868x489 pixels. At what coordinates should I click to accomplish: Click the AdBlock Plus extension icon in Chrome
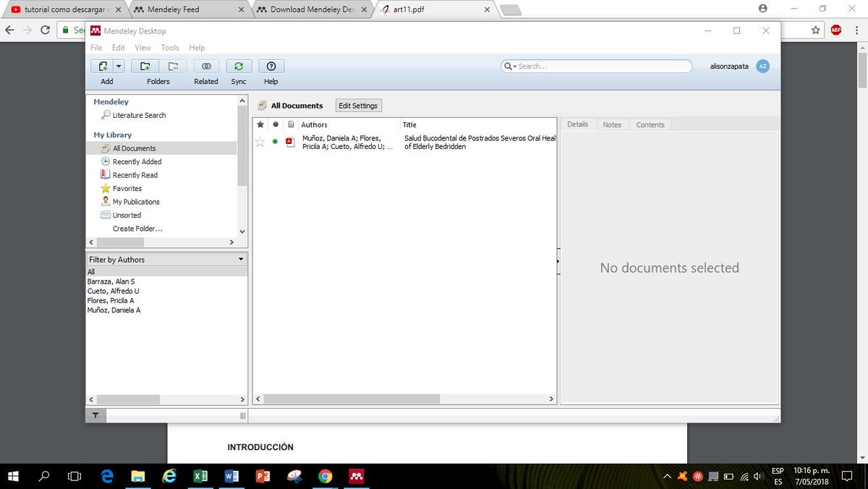(x=835, y=30)
